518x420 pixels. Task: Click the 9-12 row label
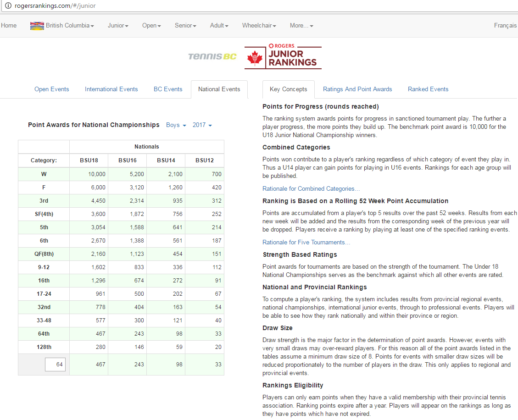click(x=44, y=267)
